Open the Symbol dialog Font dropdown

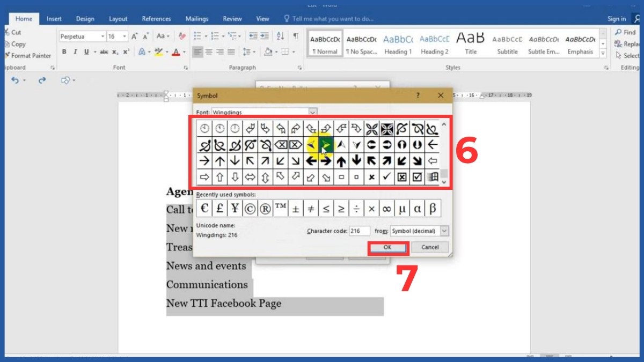tap(313, 113)
